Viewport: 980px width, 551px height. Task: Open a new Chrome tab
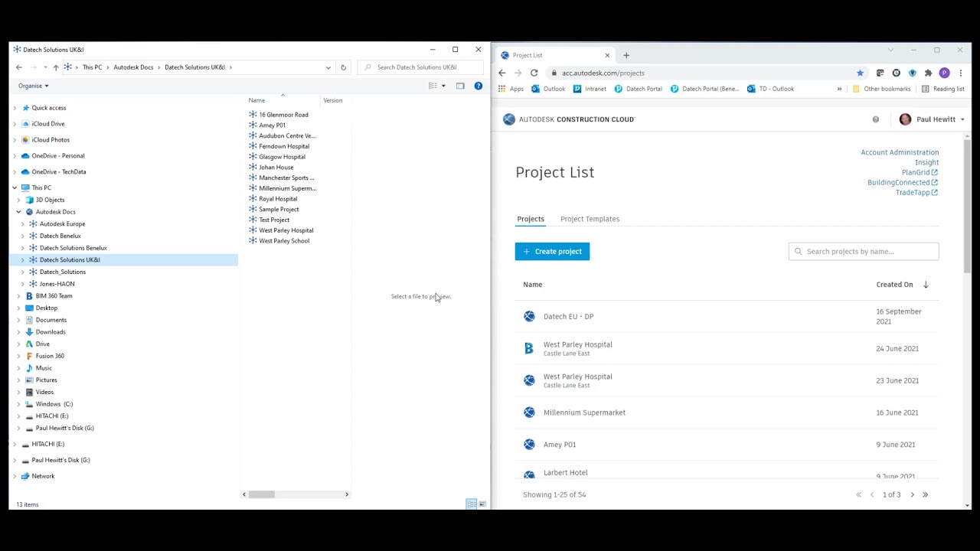point(626,55)
